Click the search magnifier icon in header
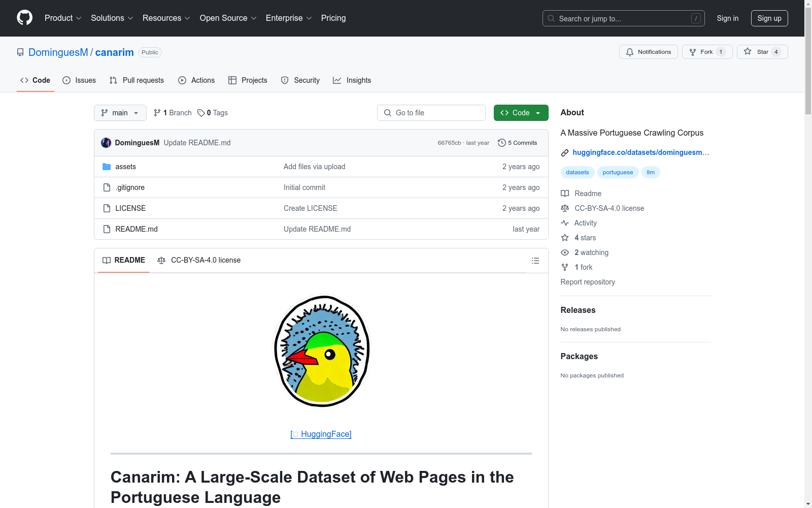The height and width of the screenshot is (508, 812). 551,18
